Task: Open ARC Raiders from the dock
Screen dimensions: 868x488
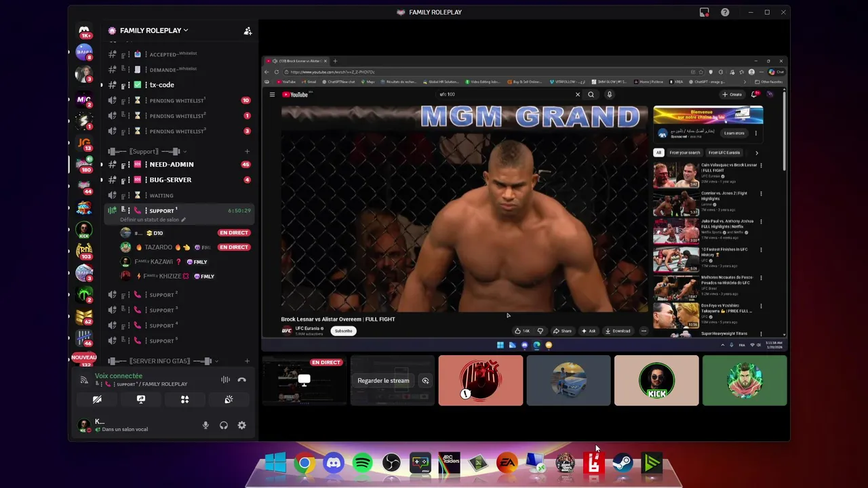Action: (449, 464)
